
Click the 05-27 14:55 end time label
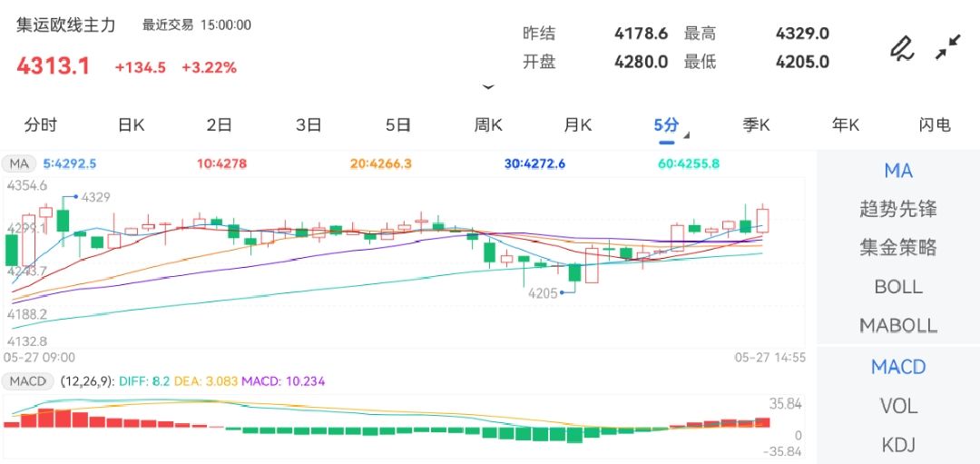coord(769,358)
